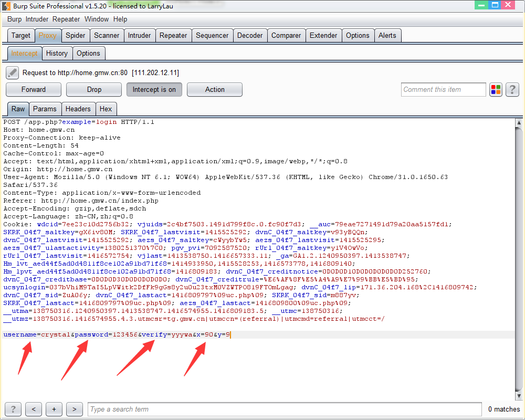
Task: Click the help question-mark icon near comment box
Action: pyautogui.click(x=512, y=90)
